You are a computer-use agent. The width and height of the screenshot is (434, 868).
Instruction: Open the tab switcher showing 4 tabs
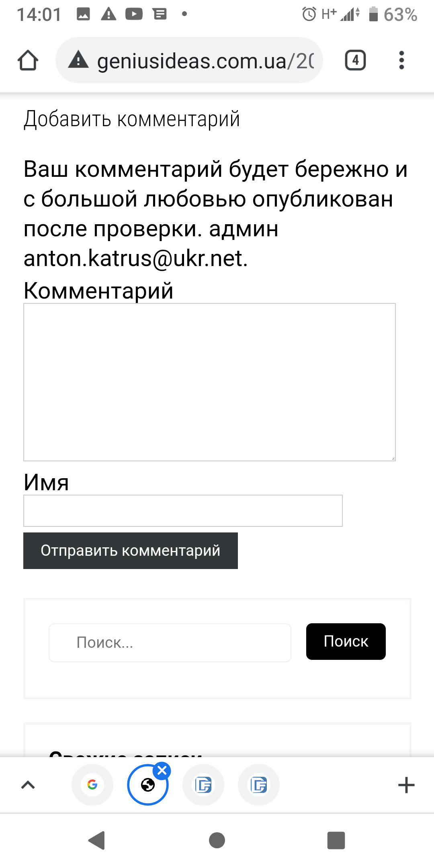click(x=355, y=61)
